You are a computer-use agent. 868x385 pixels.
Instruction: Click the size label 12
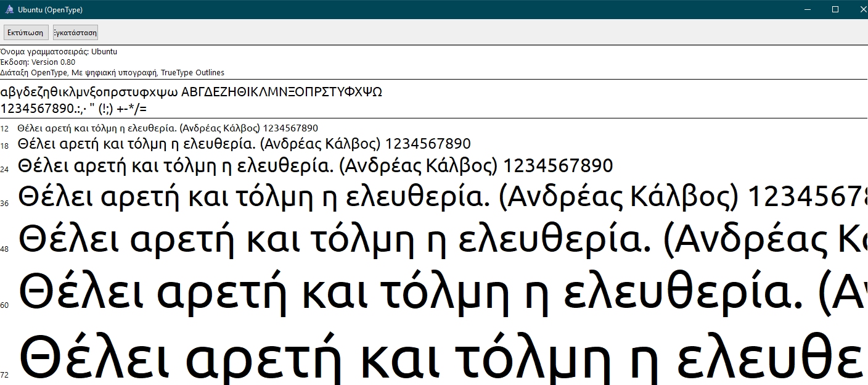tap(4, 129)
